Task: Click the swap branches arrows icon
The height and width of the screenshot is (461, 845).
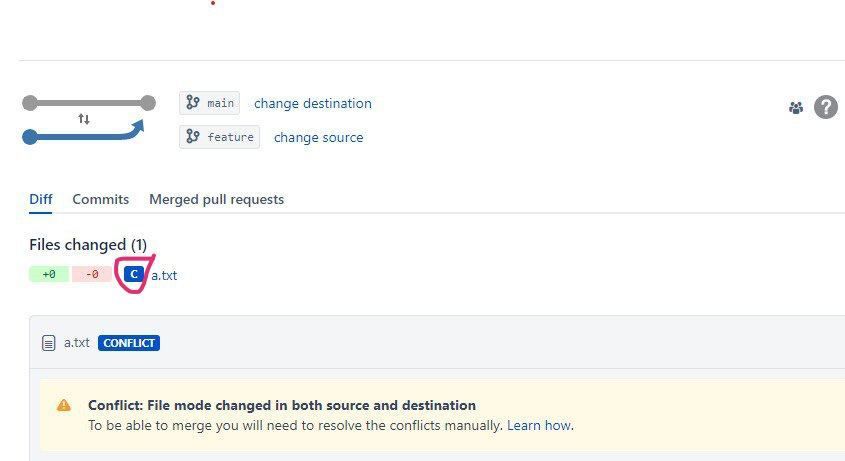Action: pyautogui.click(x=84, y=119)
